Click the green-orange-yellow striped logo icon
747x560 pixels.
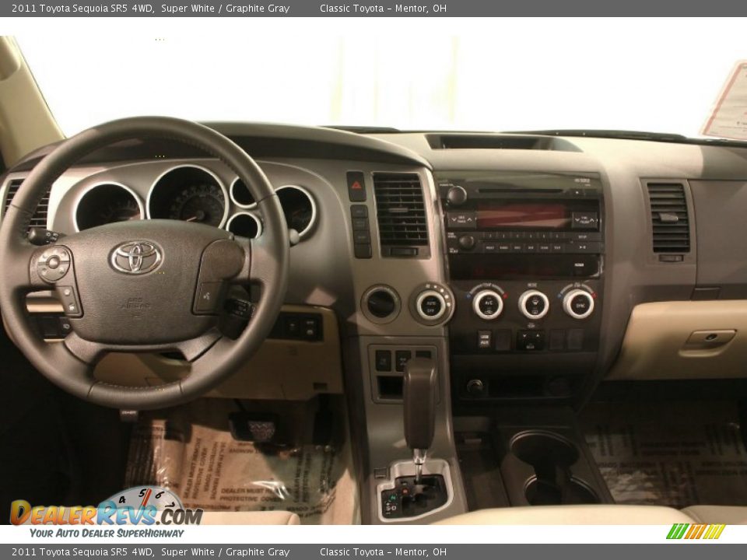click(696, 531)
